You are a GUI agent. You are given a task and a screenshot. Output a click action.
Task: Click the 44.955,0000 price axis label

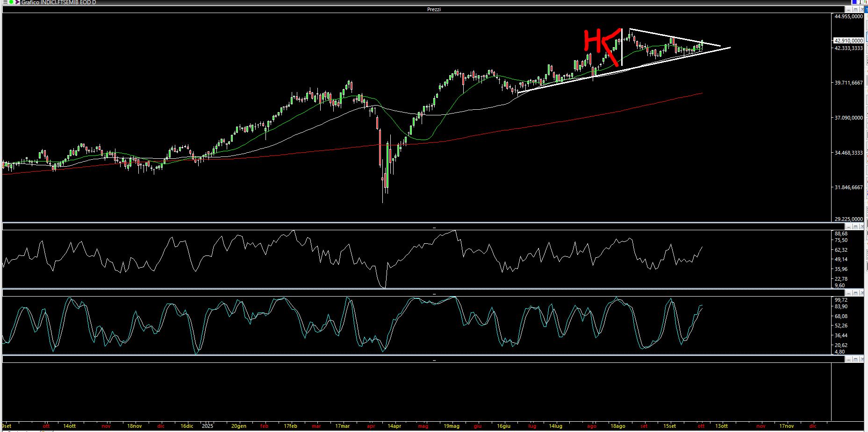(849, 16)
